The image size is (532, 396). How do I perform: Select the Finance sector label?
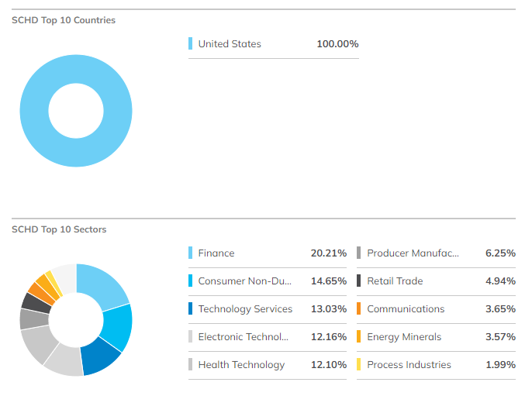pyautogui.click(x=216, y=253)
